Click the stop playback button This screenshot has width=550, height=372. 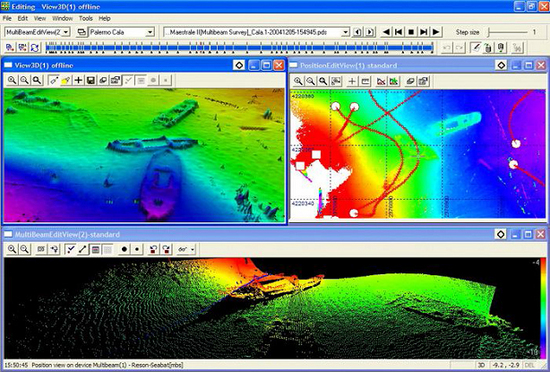(x=411, y=32)
